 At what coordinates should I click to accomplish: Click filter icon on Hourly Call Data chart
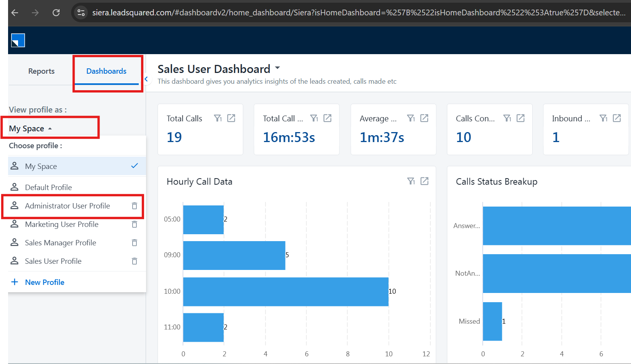click(411, 181)
